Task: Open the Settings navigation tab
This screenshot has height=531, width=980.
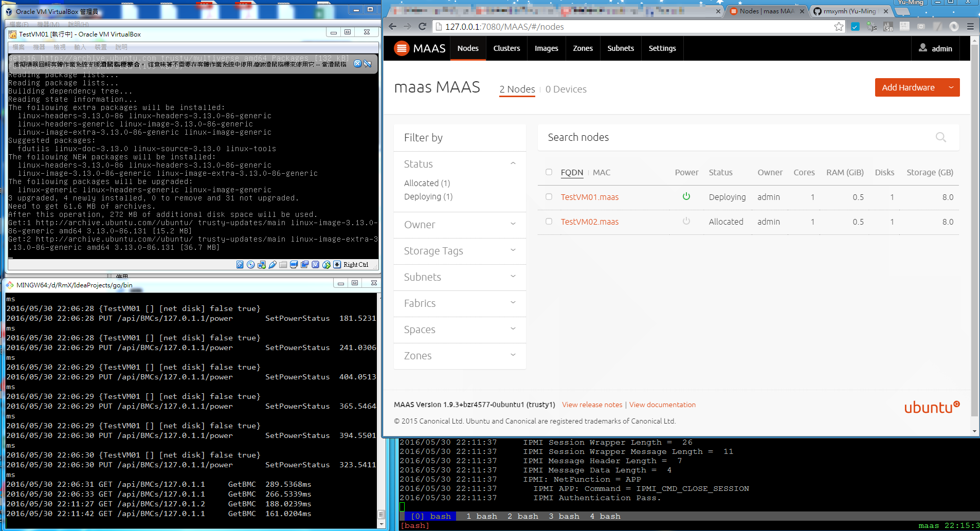Action: click(x=662, y=48)
